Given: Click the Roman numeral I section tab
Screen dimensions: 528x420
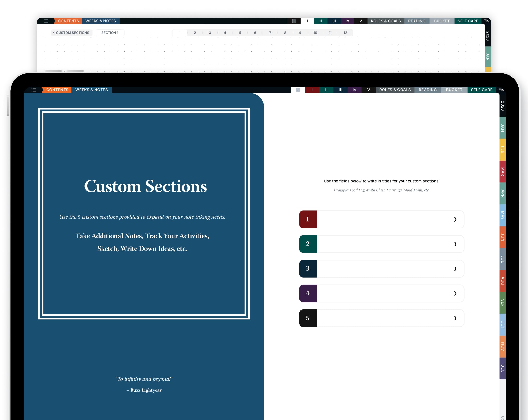Looking at the screenshot, I should click(x=312, y=90).
